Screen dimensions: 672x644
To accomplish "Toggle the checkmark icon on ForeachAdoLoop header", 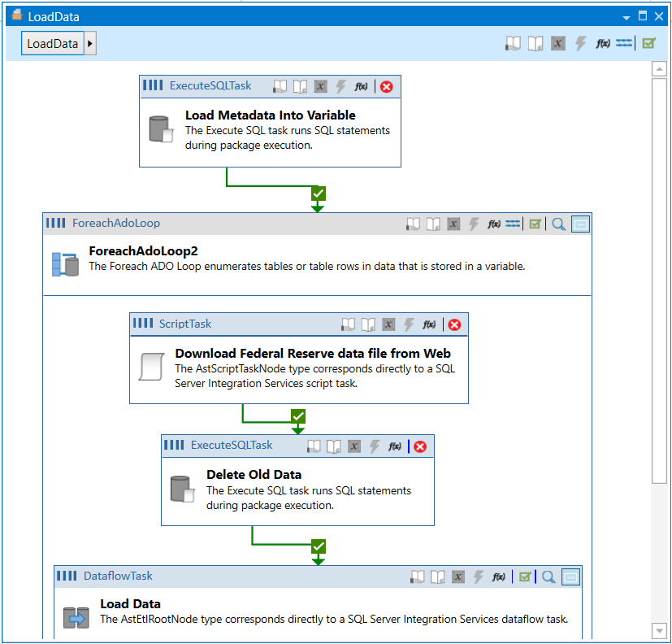I will tap(535, 224).
